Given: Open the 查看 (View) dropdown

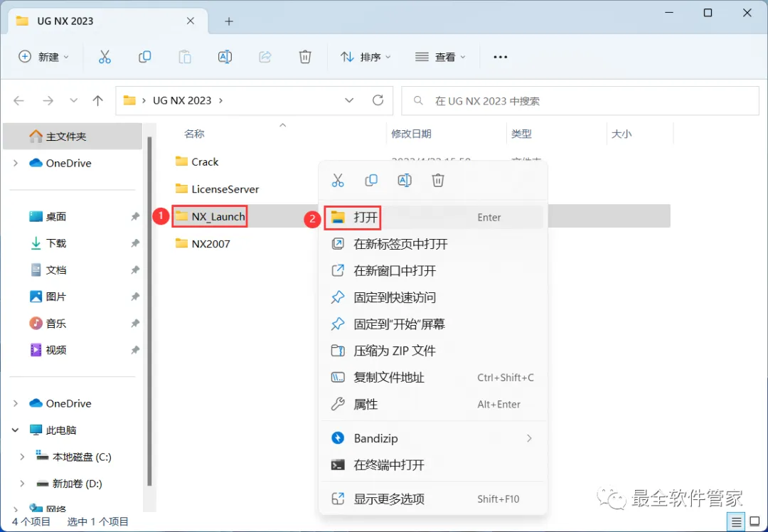Looking at the screenshot, I should click(440, 57).
